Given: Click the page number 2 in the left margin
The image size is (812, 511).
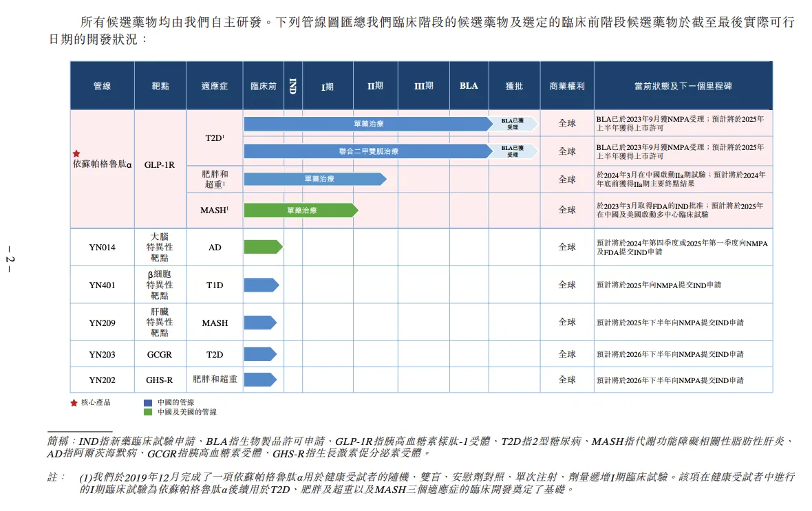Looking at the screenshot, I should (10, 259).
